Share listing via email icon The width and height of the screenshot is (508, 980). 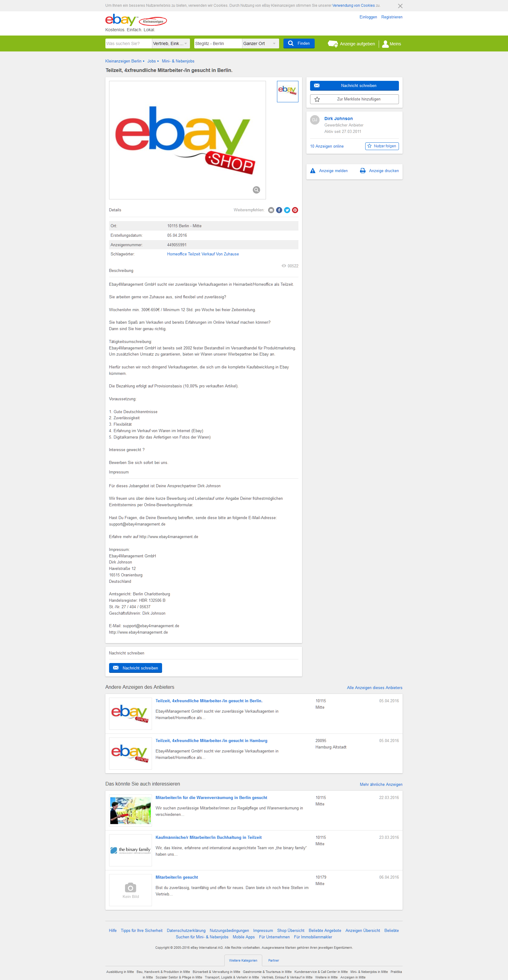point(271,210)
